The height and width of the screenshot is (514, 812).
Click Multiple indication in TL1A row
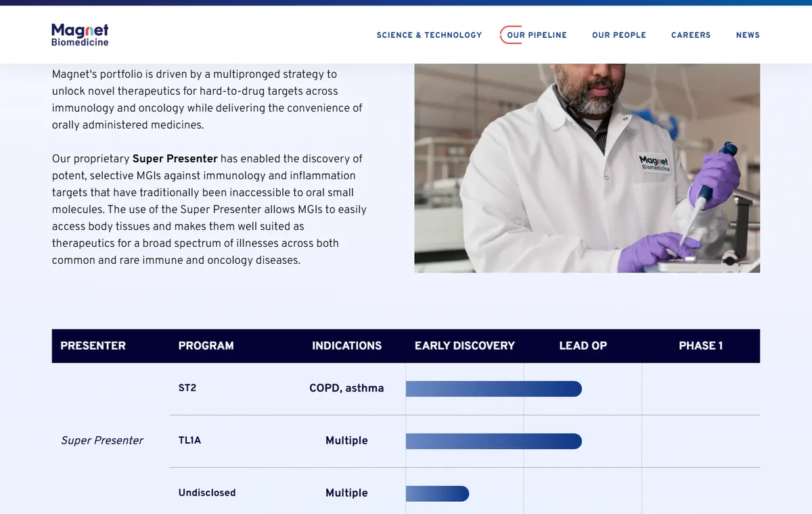(x=346, y=440)
